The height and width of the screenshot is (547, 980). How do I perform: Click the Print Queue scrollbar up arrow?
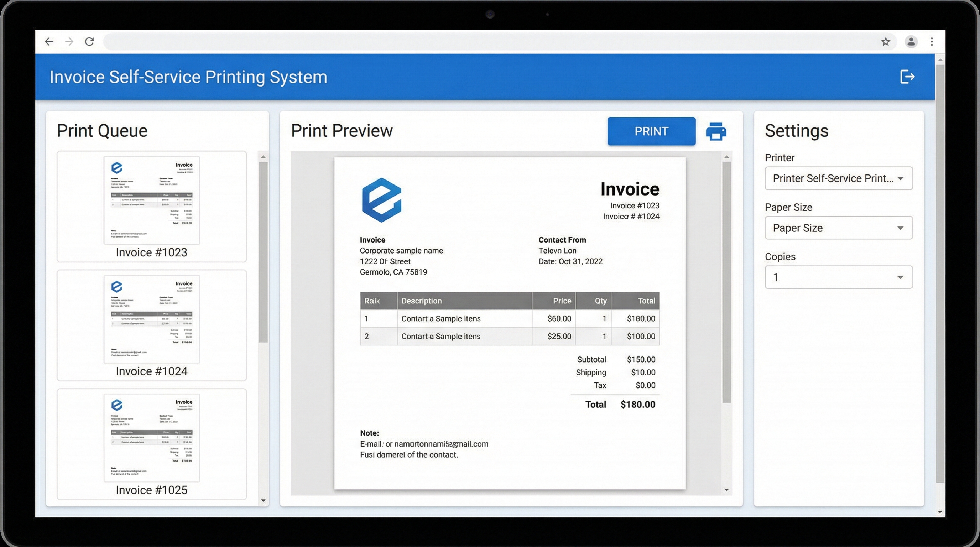click(263, 157)
